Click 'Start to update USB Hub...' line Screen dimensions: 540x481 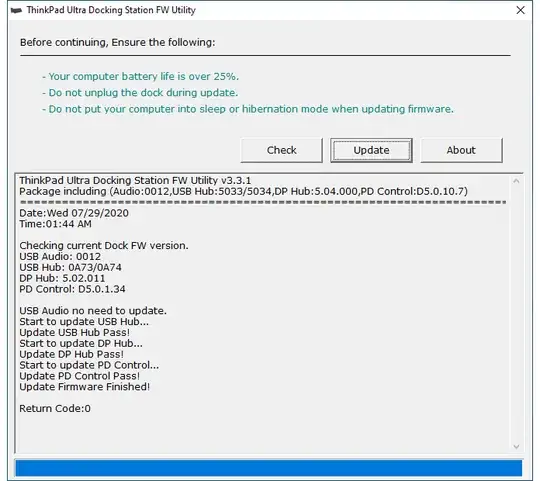coord(84,322)
